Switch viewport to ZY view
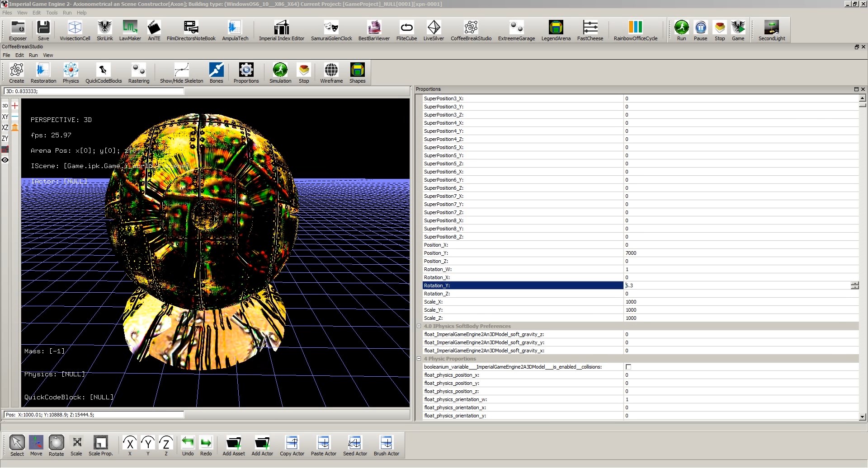 (5, 138)
